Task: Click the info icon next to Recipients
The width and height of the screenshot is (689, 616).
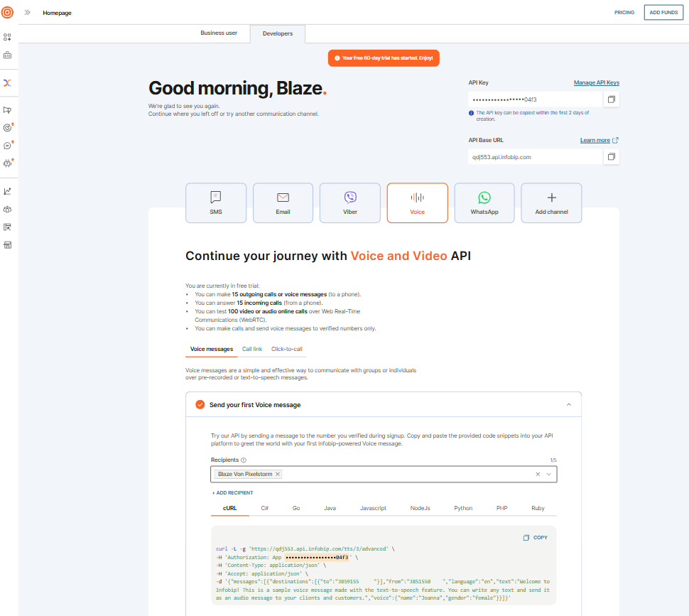Action: point(244,460)
